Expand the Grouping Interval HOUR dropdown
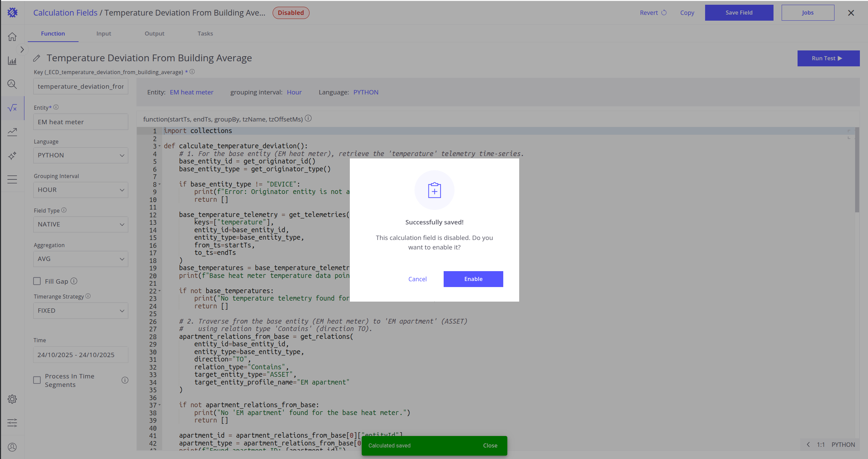Image resolution: width=868 pixels, height=459 pixels. [81, 190]
